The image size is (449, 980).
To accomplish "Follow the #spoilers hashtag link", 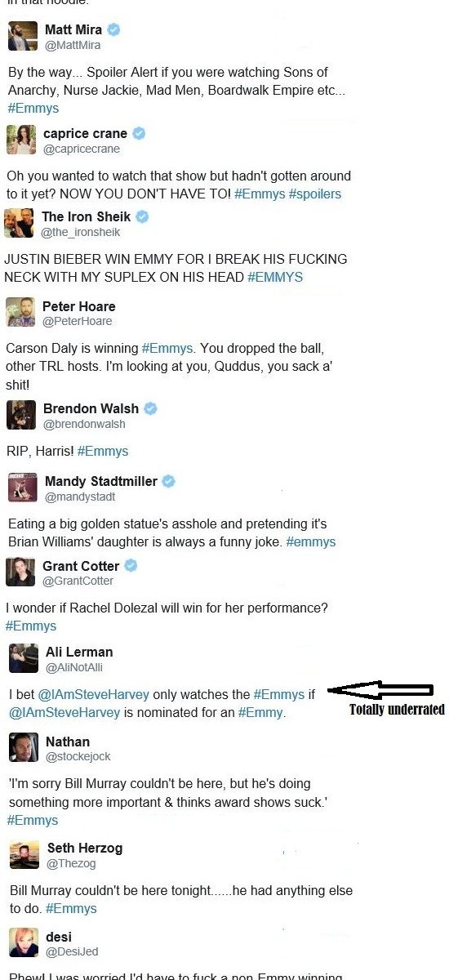I will click(314, 194).
